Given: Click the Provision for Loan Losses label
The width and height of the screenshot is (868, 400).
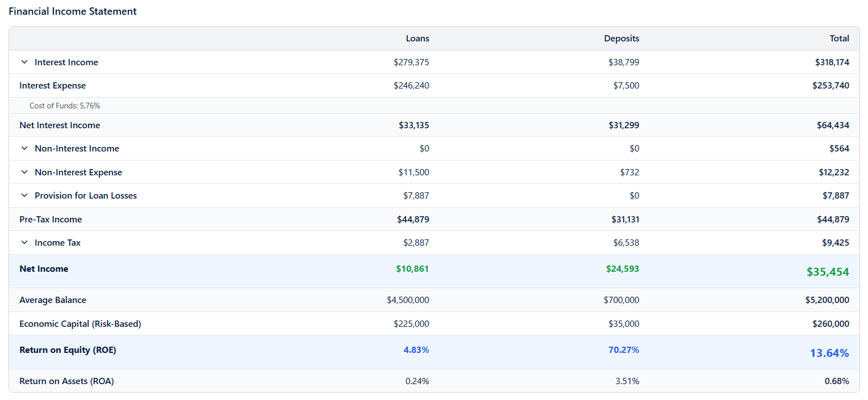Looking at the screenshot, I should coord(86,196).
